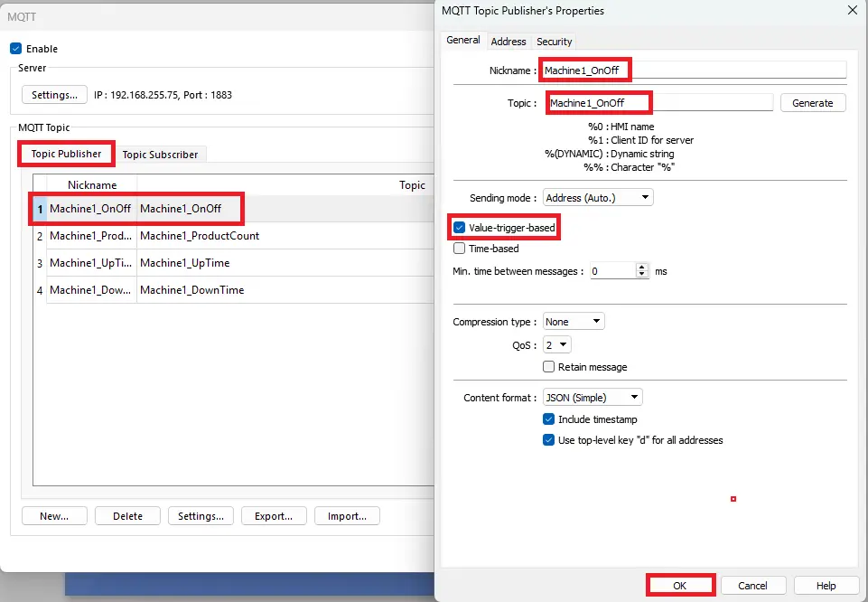Screen dimensions: 868x602
Task: Open the Security tab
Action: coord(554,42)
